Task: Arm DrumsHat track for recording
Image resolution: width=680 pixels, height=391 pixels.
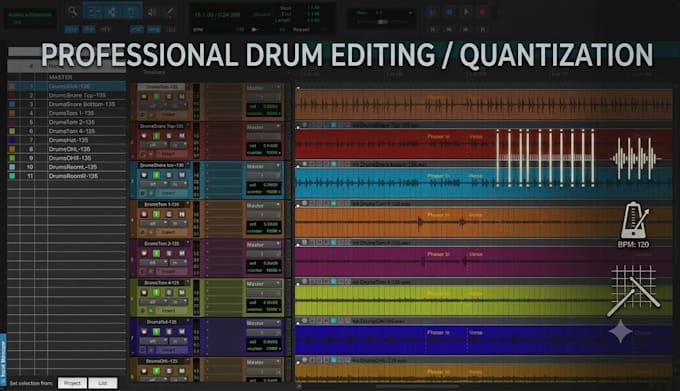Action: (x=144, y=332)
